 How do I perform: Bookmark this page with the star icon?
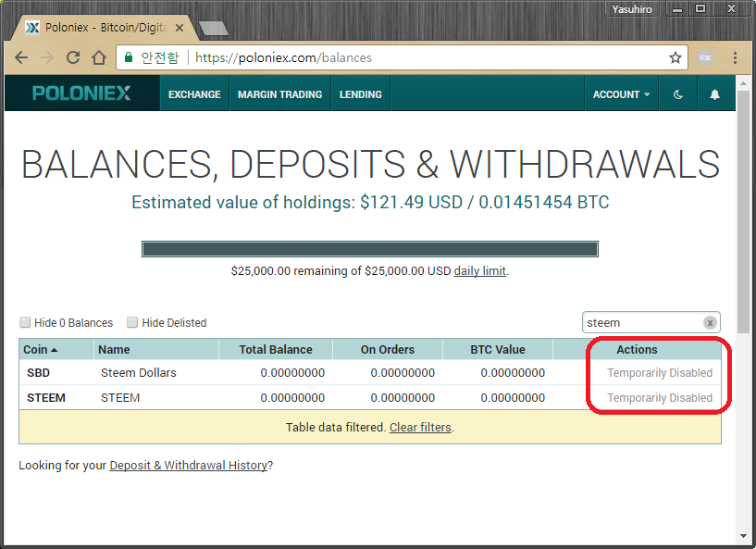point(675,58)
